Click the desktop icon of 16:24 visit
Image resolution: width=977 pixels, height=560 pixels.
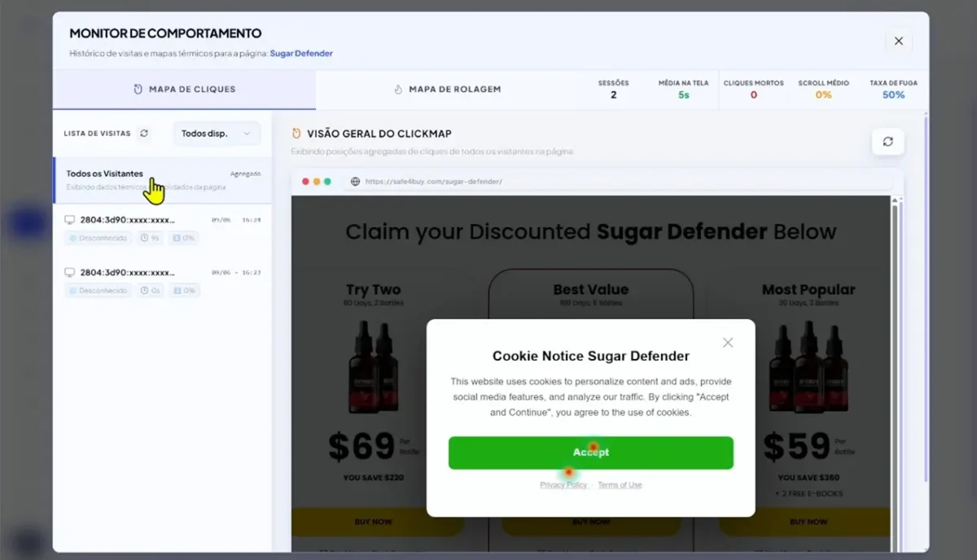(x=70, y=220)
